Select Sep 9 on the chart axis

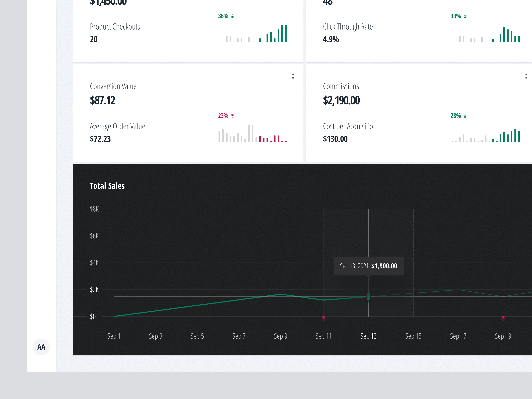(280, 336)
